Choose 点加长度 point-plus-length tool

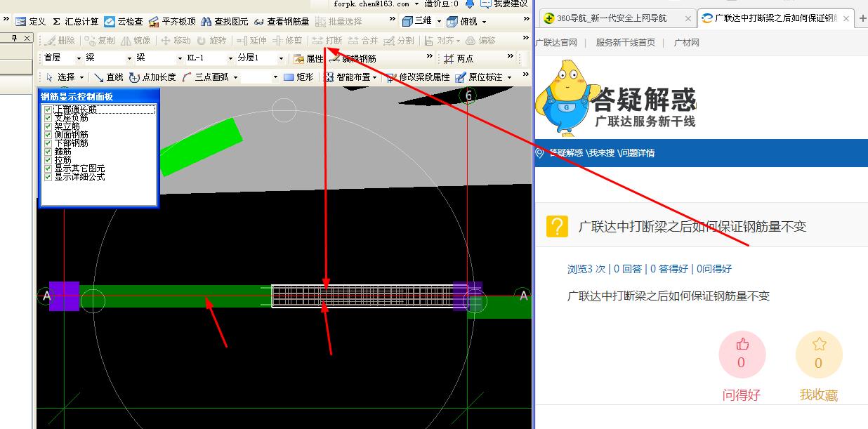(152, 77)
